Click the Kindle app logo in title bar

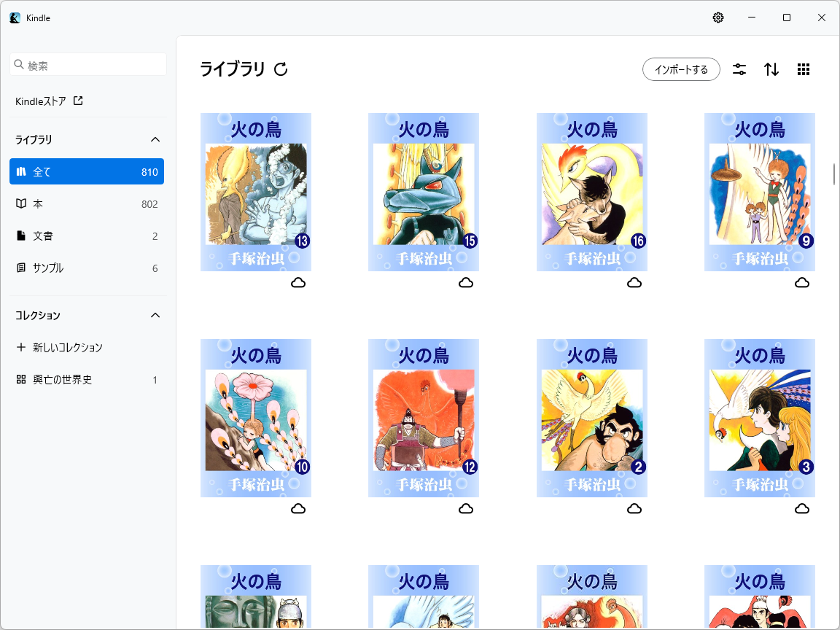[x=15, y=17]
